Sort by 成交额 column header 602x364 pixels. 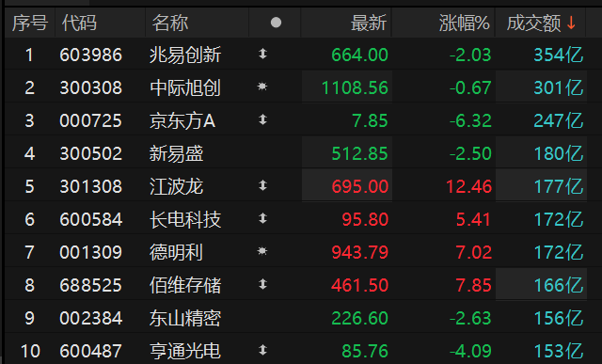tap(533, 23)
